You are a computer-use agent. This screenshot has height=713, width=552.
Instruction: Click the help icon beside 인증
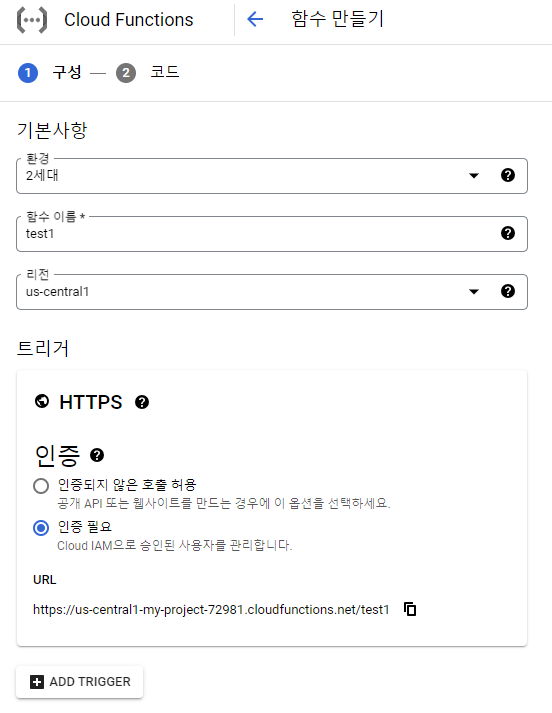tap(97, 455)
